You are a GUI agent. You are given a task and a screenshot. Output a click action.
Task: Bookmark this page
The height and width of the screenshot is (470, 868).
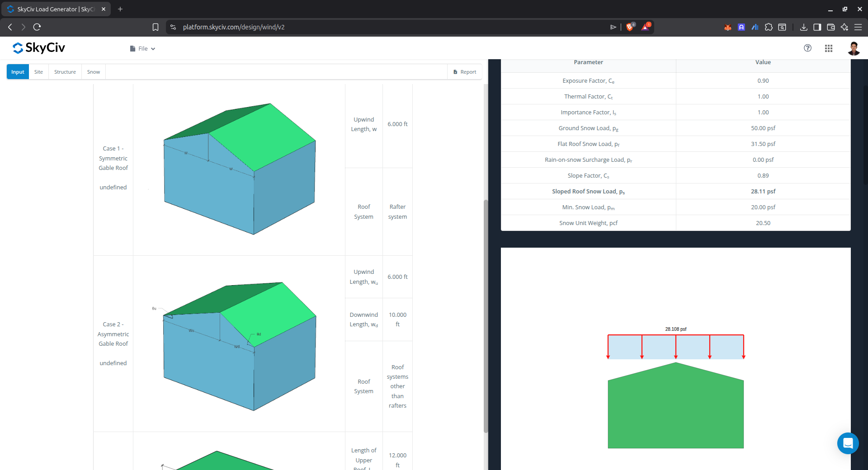(156, 27)
